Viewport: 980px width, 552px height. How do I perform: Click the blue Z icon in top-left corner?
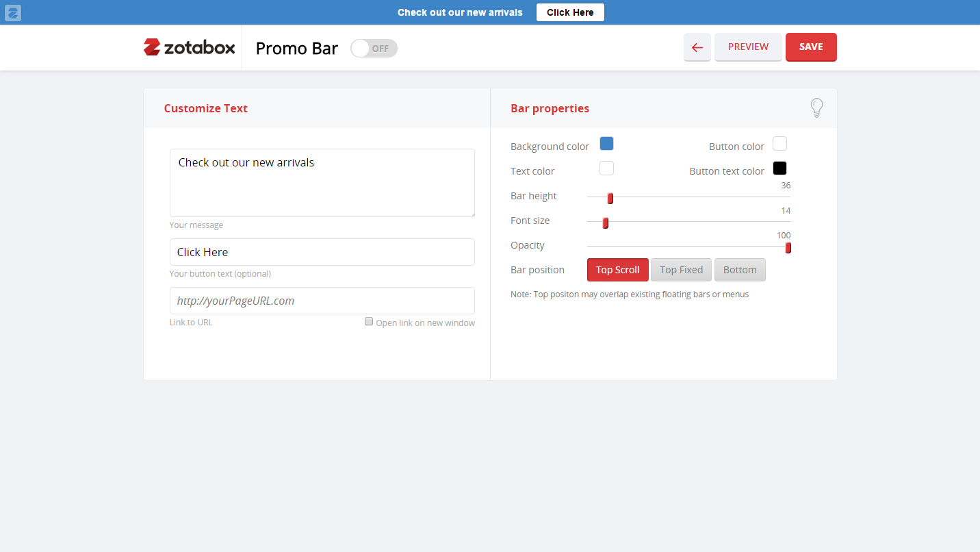coord(12,12)
